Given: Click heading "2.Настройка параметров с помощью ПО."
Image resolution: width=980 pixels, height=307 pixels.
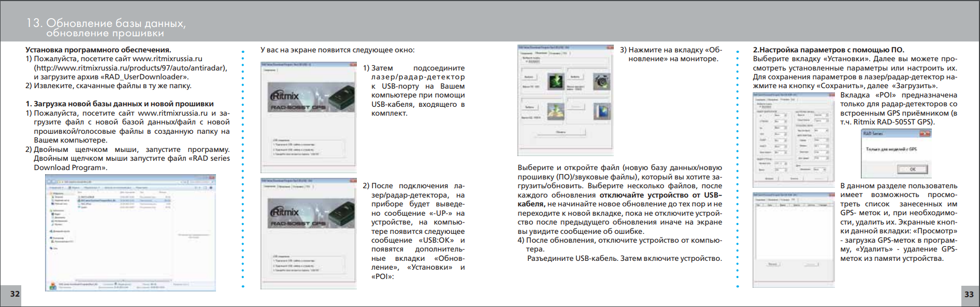Looking at the screenshot, I should [x=828, y=50].
